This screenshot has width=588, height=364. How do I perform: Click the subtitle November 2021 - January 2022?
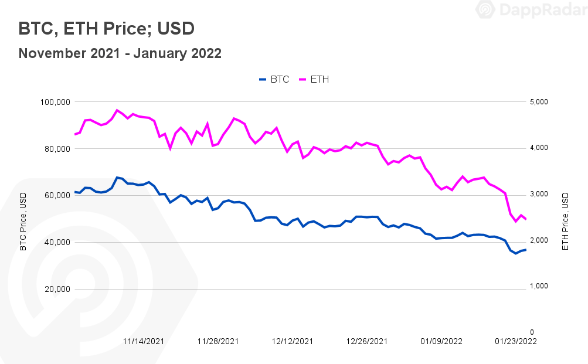coord(120,53)
